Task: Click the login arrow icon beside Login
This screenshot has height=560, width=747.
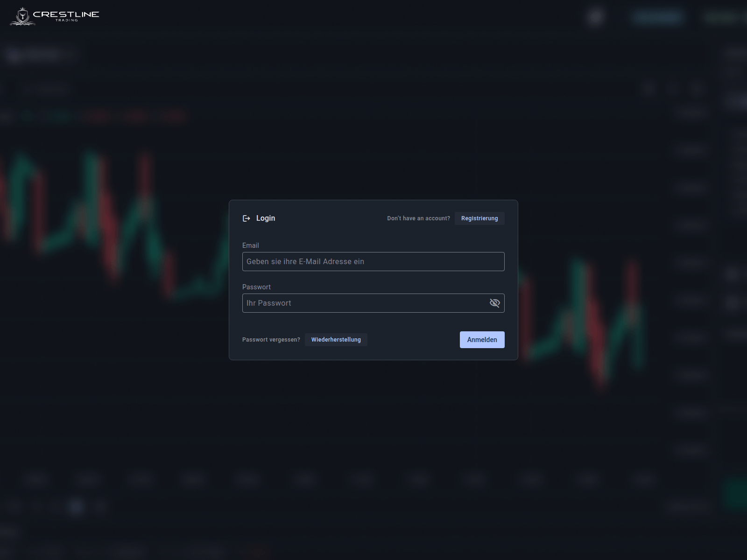Action: 247,218
